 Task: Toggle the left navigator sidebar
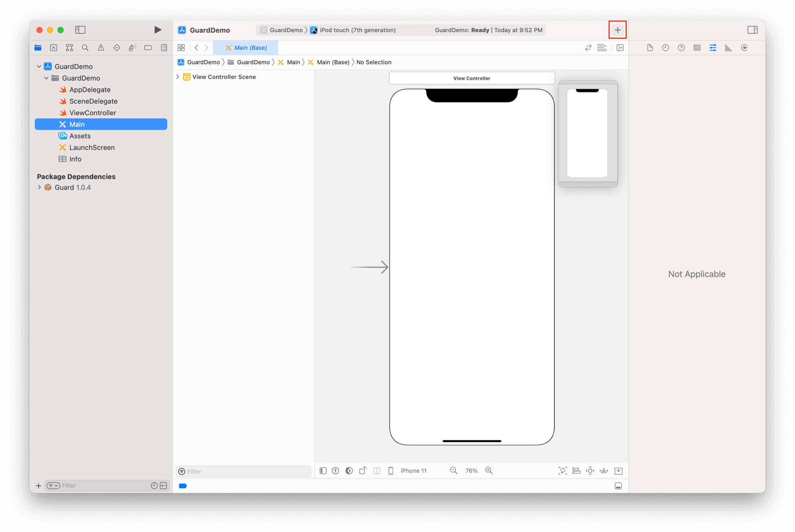pyautogui.click(x=80, y=30)
